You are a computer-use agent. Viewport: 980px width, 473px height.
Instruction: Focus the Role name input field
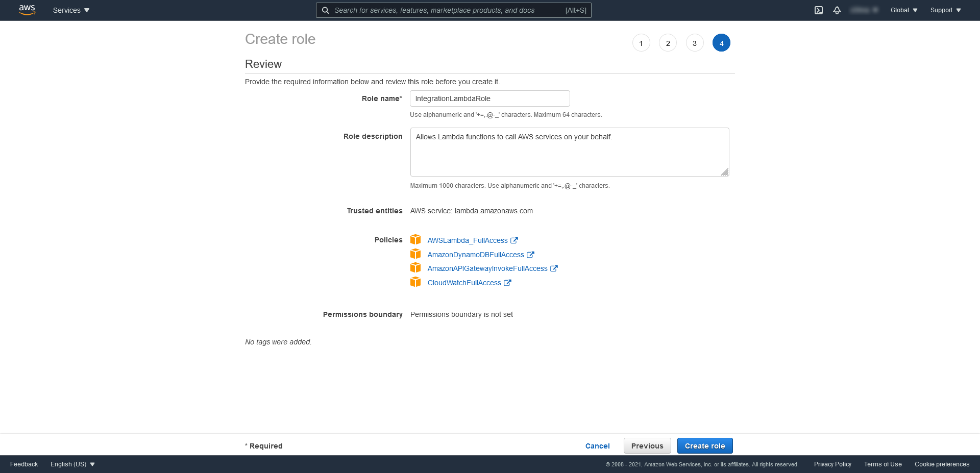490,98
